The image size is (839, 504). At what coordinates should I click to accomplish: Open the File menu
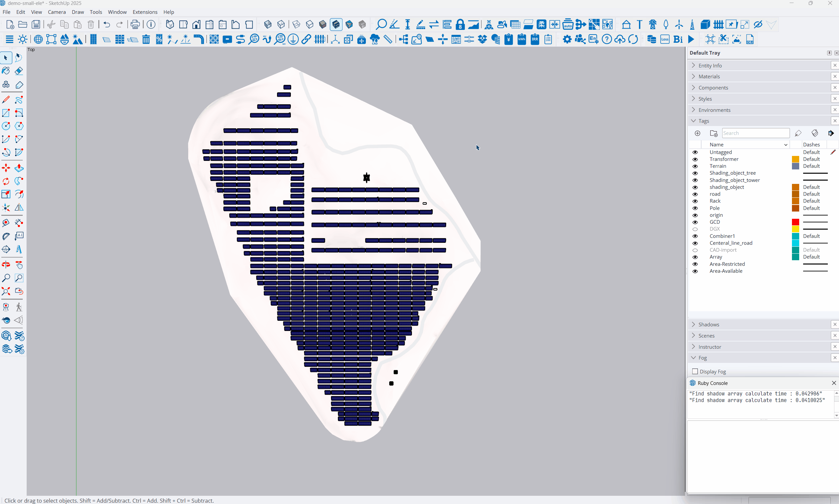point(7,12)
